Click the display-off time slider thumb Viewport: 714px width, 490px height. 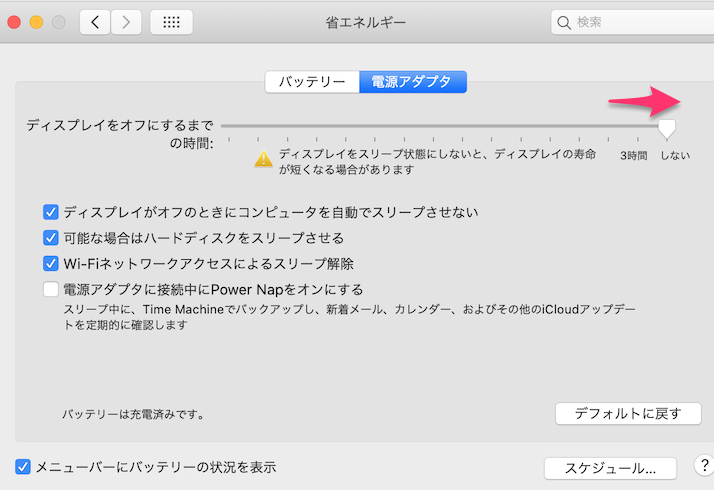(x=667, y=129)
